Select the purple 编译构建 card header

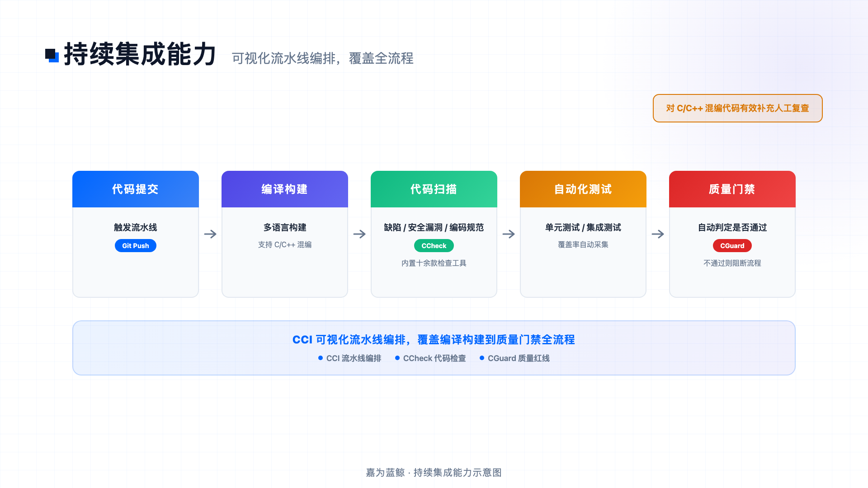pyautogui.click(x=285, y=189)
